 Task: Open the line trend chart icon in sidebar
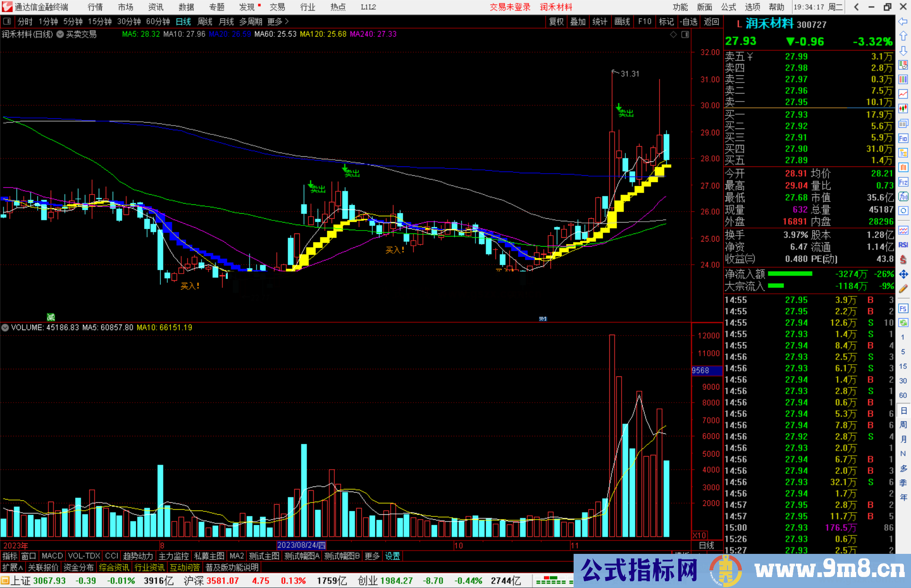click(x=903, y=94)
